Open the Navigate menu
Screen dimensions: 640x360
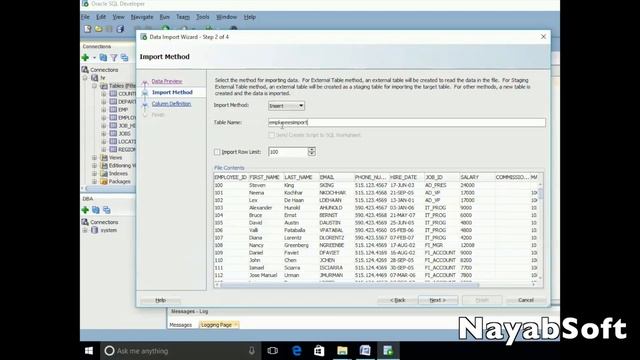pyautogui.click(x=142, y=17)
